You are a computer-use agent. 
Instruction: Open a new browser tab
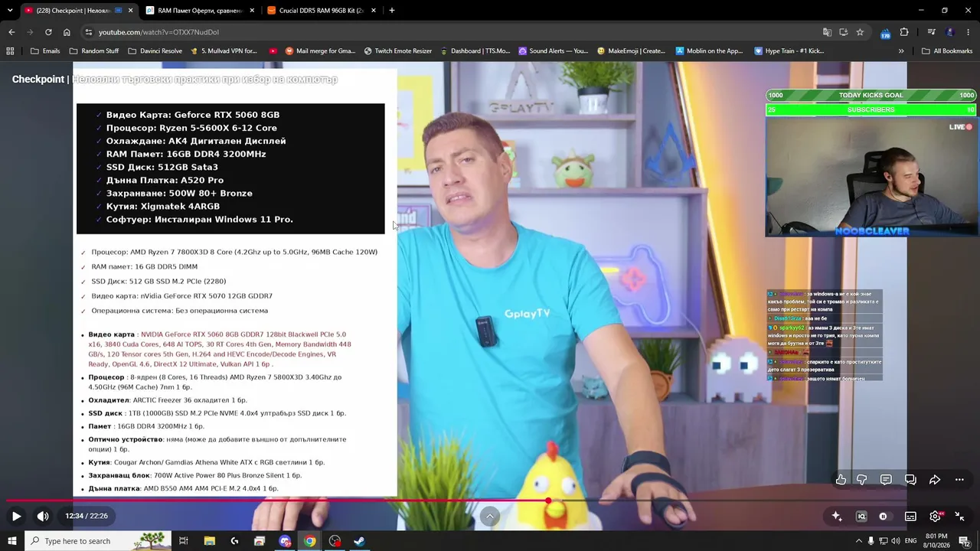tap(392, 11)
